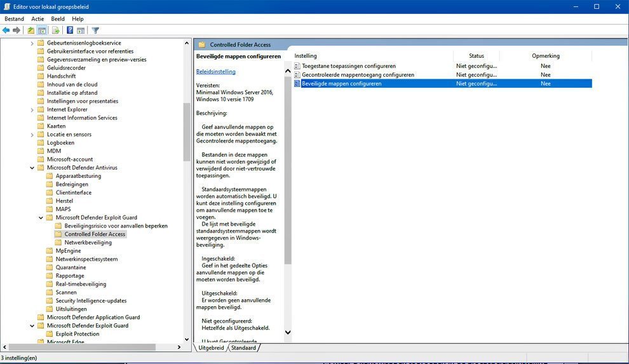The height and width of the screenshot is (364, 629).
Task: Select the Microsoft-account tree folder
Action: coord(70,159)
